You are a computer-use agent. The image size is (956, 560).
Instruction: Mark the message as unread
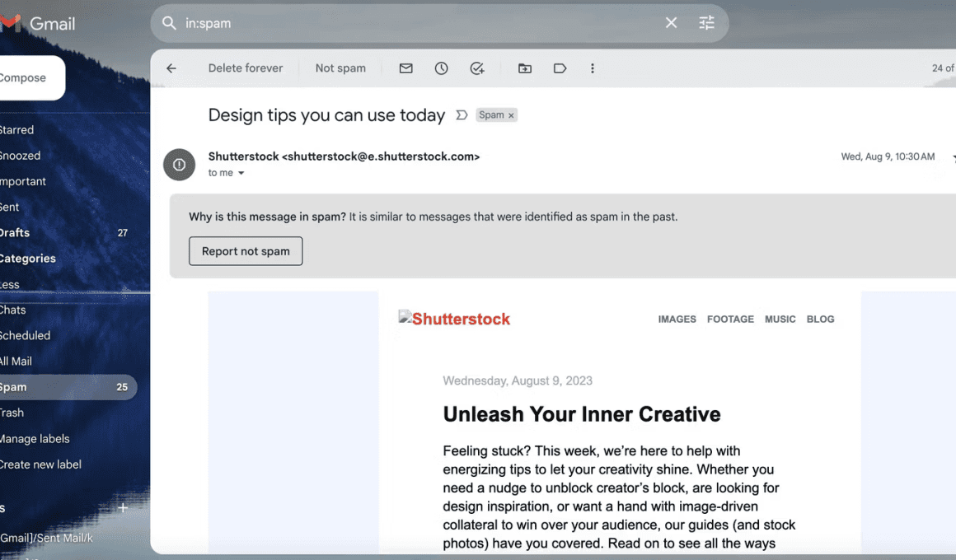pos(406,68)
